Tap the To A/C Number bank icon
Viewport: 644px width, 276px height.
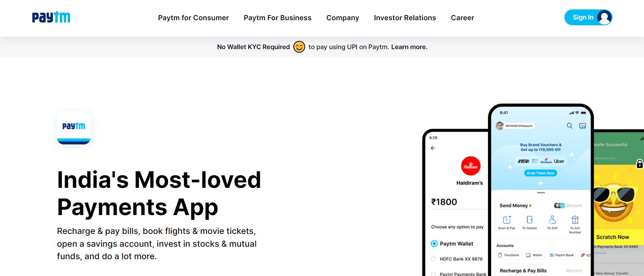point(575,220)
